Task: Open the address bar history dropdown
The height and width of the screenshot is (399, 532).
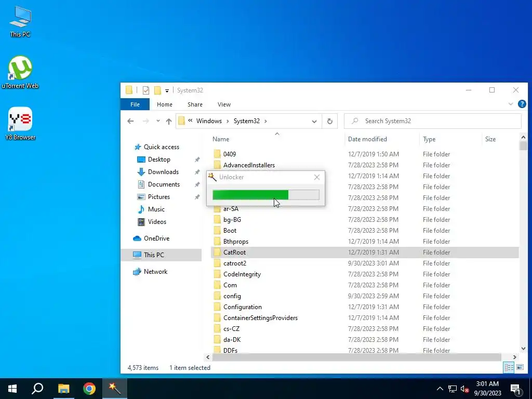Action: 314,122
